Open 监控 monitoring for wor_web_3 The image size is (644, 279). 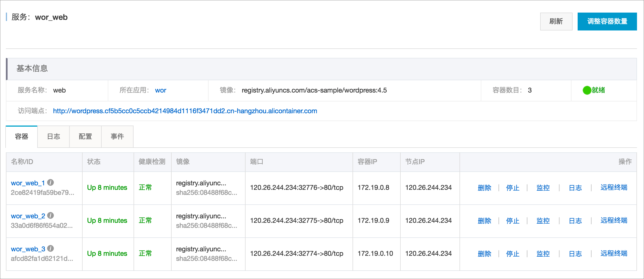click(543, 254)
